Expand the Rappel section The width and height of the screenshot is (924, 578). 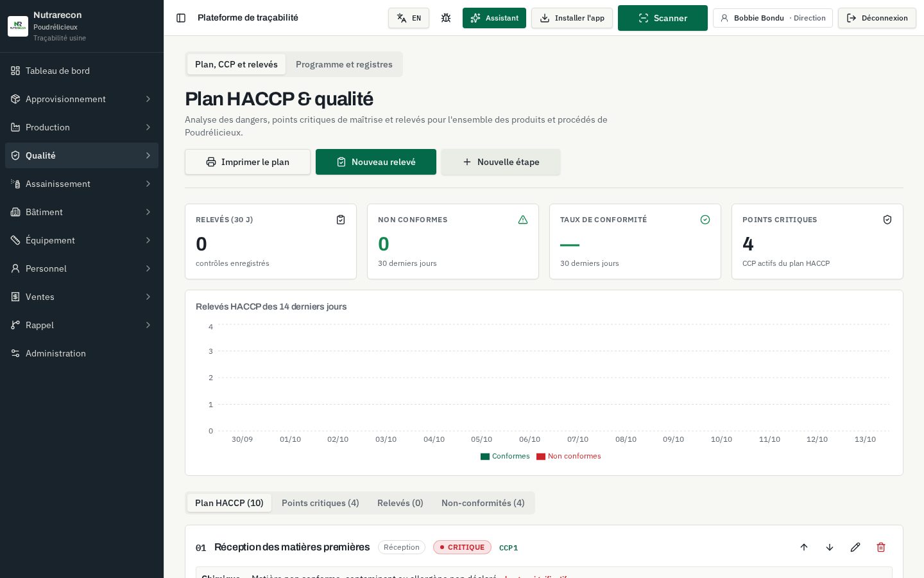pos(81,325)
